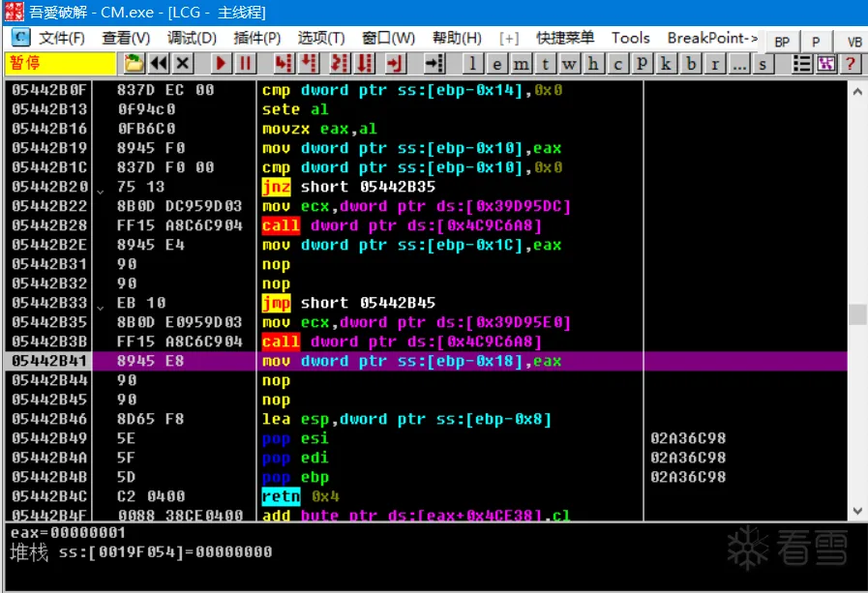
Task: Click the vertical scrollbar thumb
Action: (x=857, y=314)
